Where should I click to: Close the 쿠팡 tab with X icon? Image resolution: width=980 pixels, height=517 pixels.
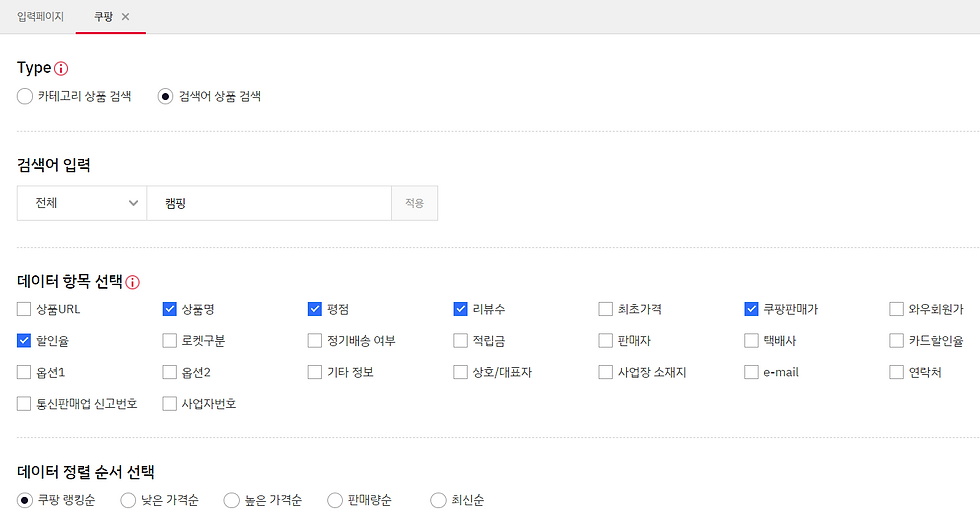coord(126,17)
